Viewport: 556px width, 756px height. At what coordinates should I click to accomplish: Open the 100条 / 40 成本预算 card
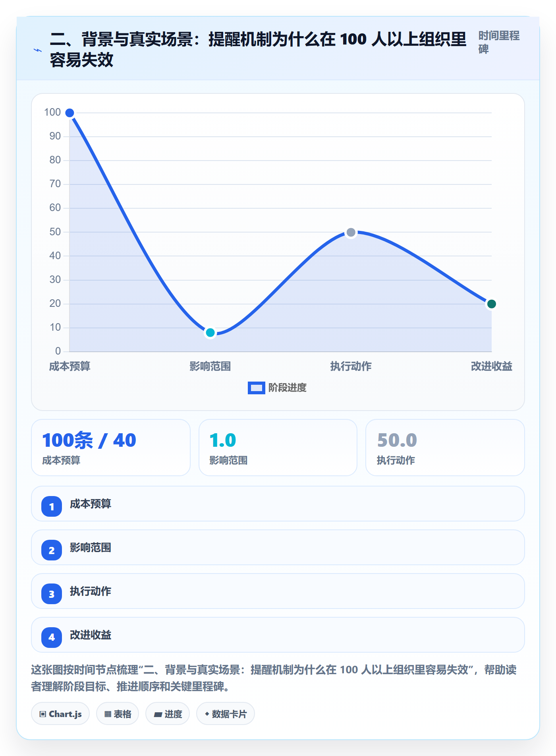[111, 448]
